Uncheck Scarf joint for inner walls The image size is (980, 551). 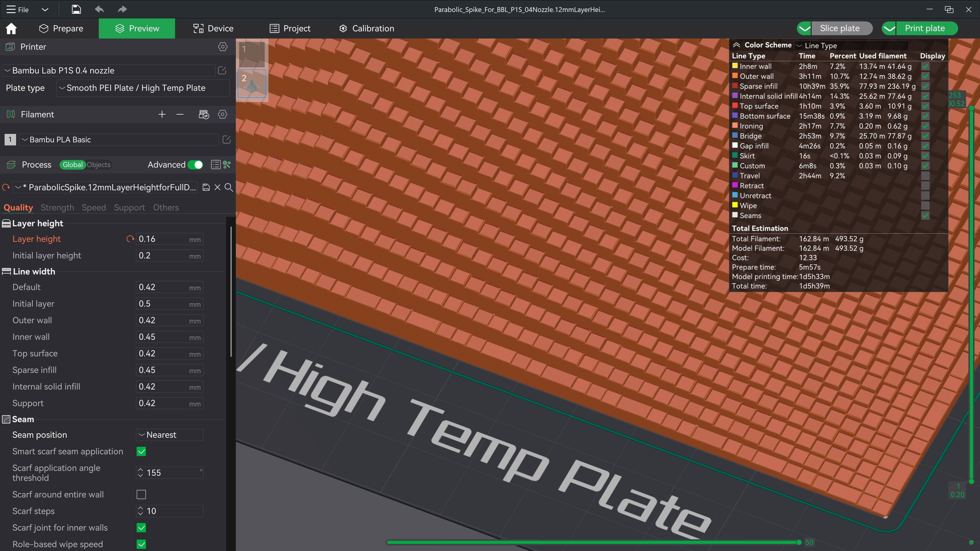141,528
